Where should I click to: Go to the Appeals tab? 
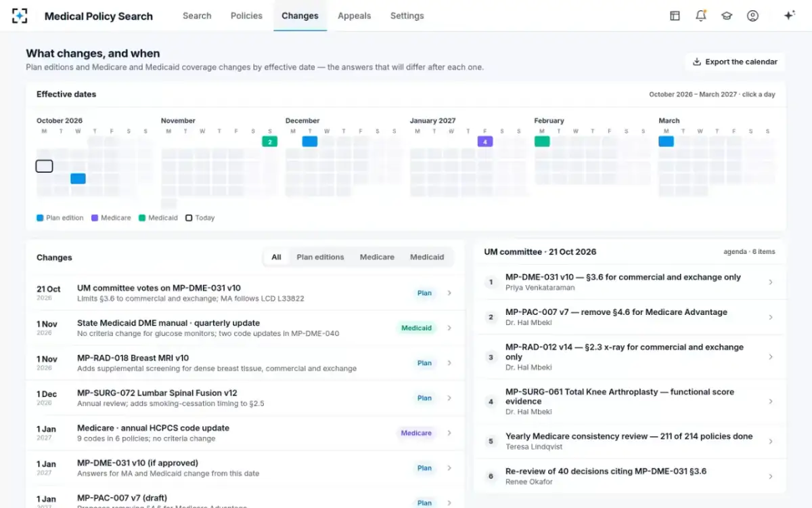[x=355, y=16]
